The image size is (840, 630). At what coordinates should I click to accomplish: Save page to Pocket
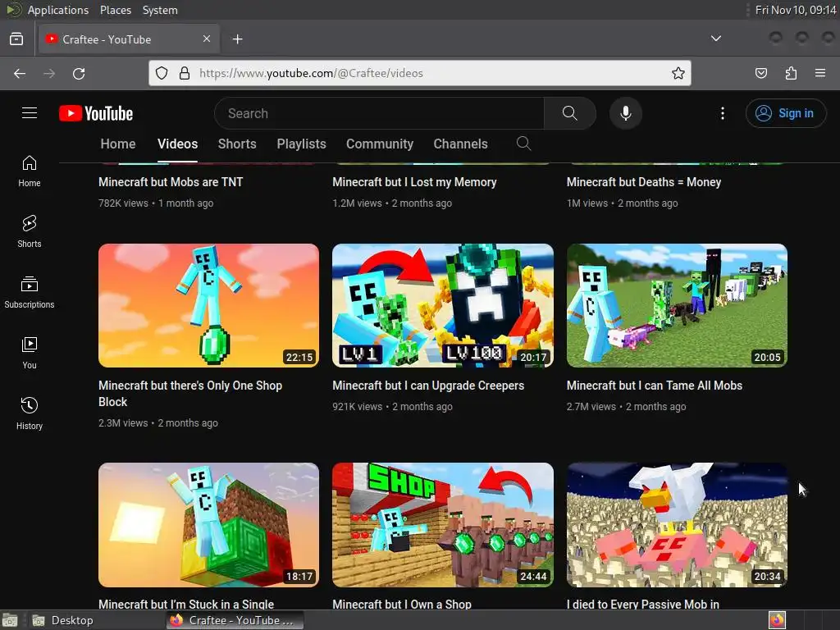tap(761, 73)
